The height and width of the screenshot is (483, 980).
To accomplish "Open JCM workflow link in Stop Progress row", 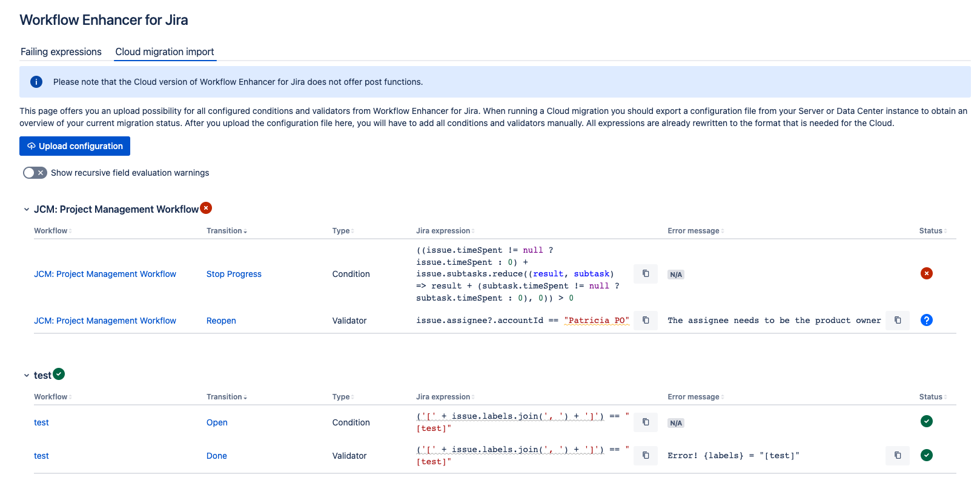I will pos(105,274).
